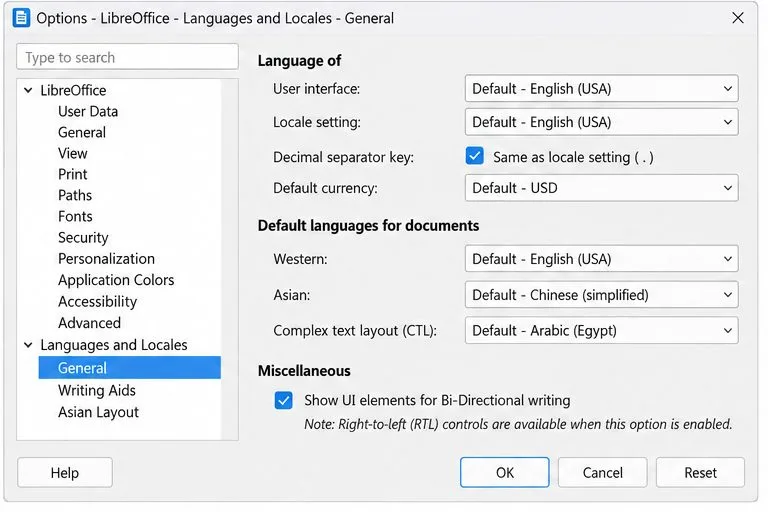Click the Languages and Locales label
This screenshot has width=768, height=512.
point(114,345)
